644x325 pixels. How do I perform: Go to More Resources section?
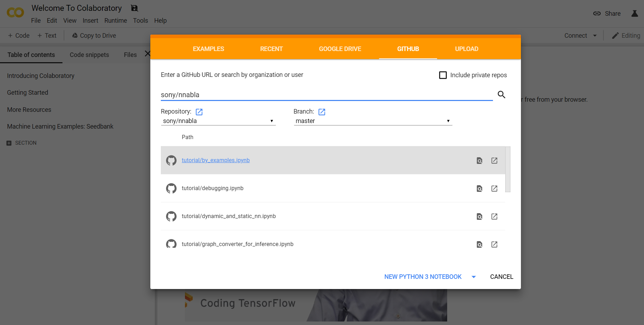[29, 110]
